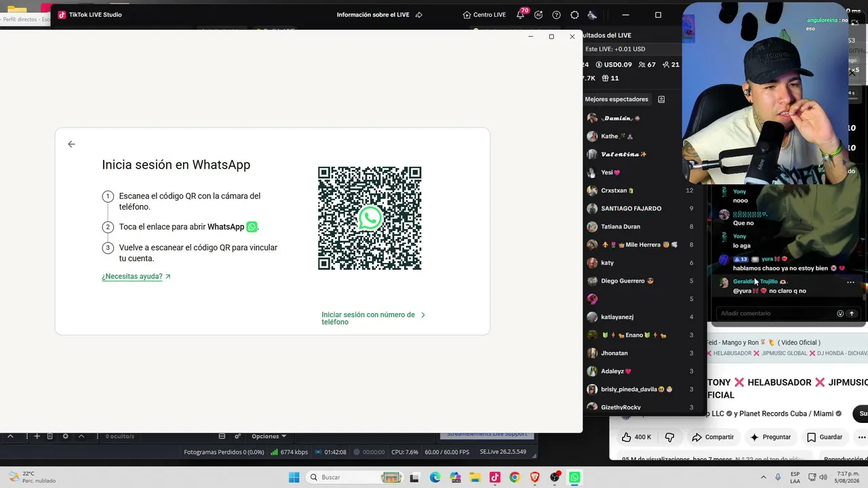
Task: Open 'Información sobre el LIVE' in TikTok LIVE Studio
Action: pyautogui.click(x=380, y=15)
